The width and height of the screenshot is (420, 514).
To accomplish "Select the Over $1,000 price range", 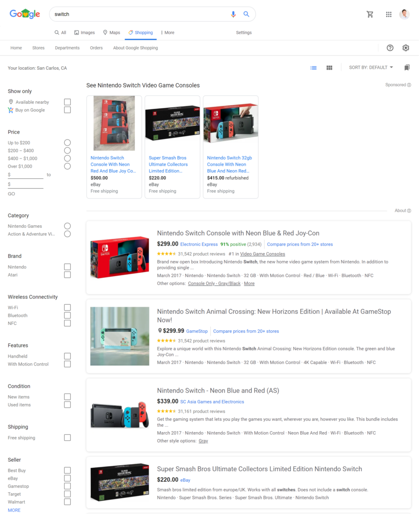I will coord(67,166).
